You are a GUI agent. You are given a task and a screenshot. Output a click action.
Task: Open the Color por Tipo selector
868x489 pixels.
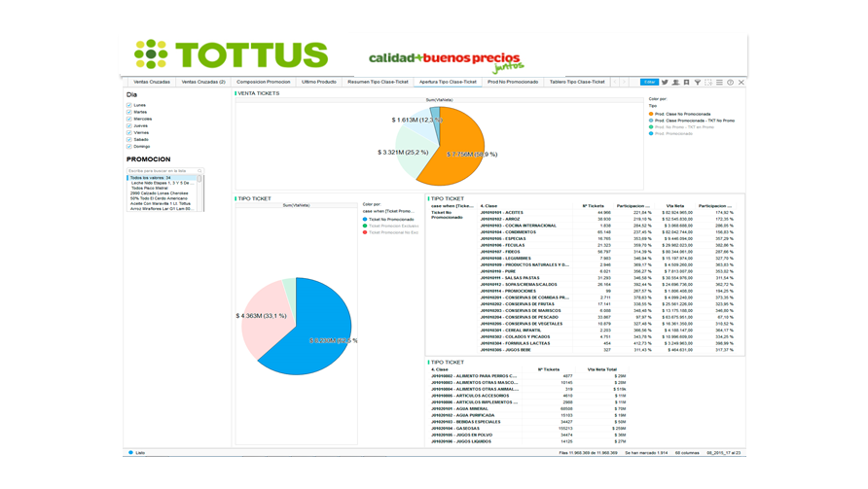(653, 106)
